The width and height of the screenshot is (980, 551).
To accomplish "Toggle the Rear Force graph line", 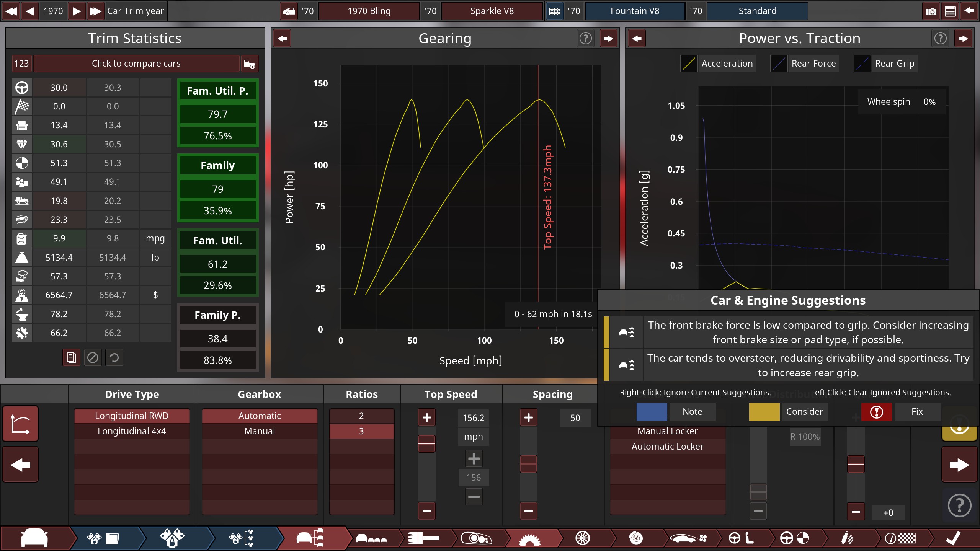I will point(779,64).
